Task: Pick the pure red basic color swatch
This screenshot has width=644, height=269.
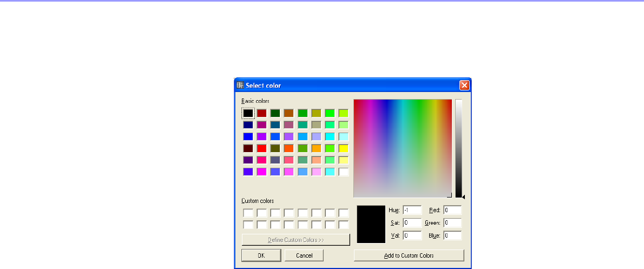Action: 261,148
